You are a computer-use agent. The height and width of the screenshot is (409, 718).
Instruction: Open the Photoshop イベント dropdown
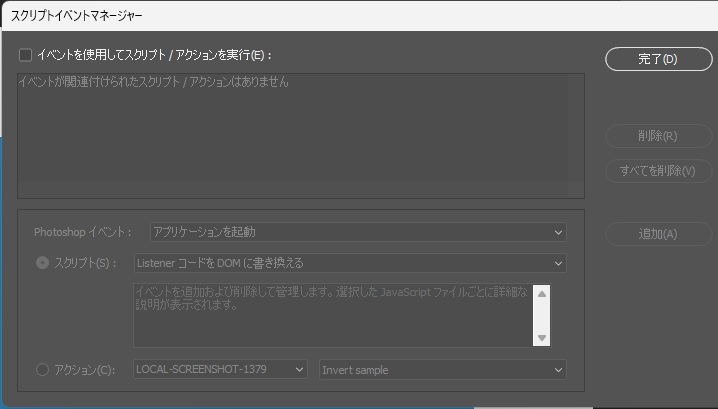click(358, 232)
